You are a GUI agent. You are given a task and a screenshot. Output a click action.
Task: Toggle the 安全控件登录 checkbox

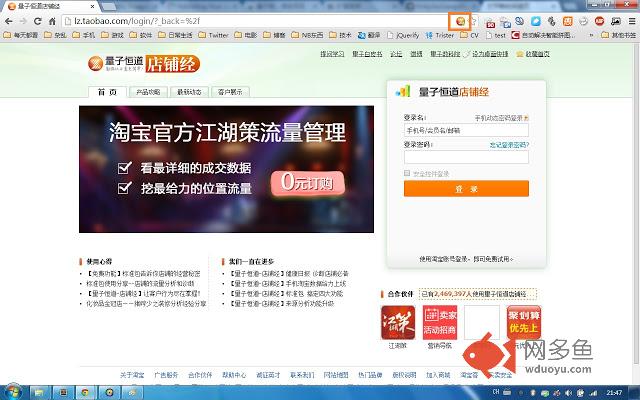click(407, 173)
